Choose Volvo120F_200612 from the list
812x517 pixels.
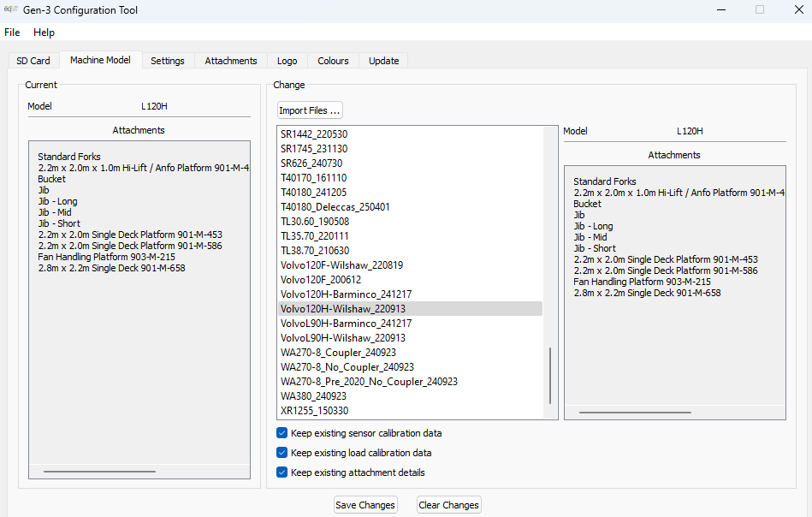coord(410,279)
